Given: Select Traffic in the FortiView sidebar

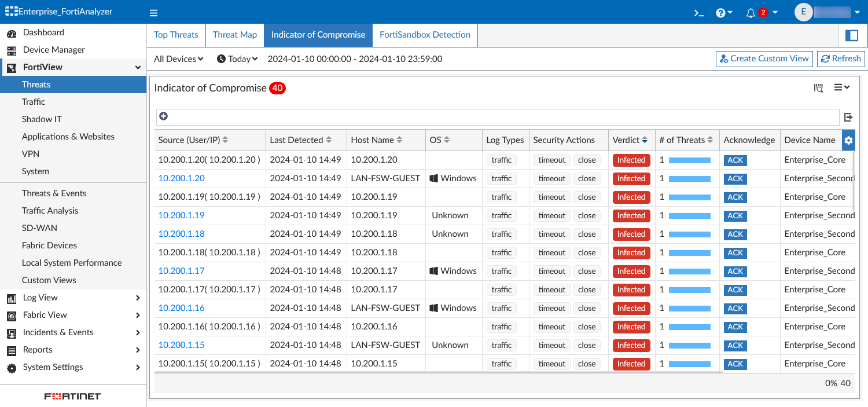Looking at the screenshot, I should [35, 101].
